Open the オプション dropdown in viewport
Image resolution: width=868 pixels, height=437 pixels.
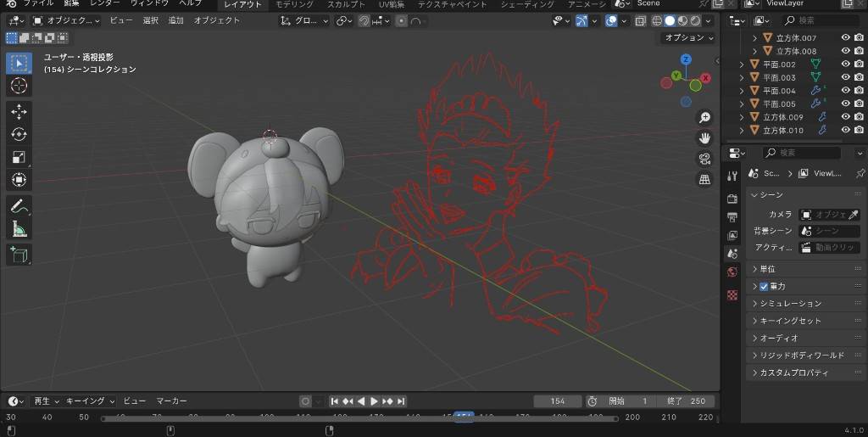point(689,38)
